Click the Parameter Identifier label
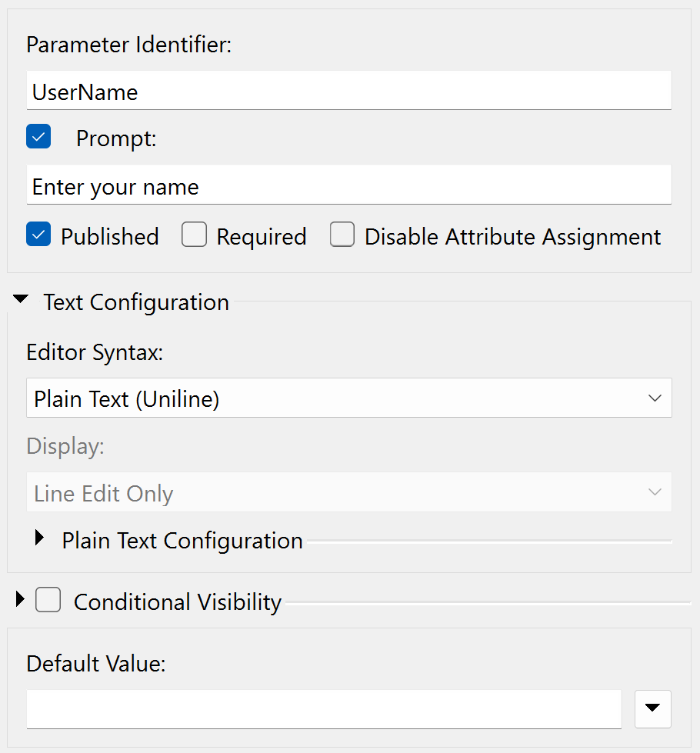Viewport: 700px width, 753px height. tap(128, 45)
